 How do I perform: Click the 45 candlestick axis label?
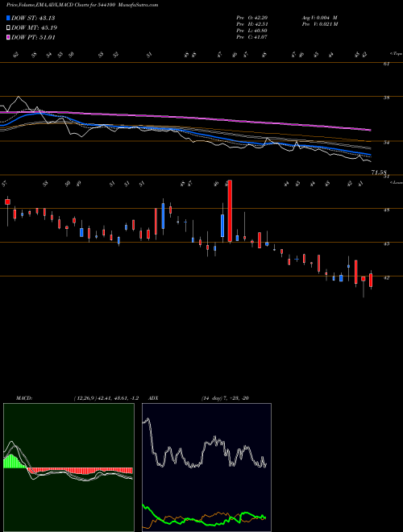point(386,243)
